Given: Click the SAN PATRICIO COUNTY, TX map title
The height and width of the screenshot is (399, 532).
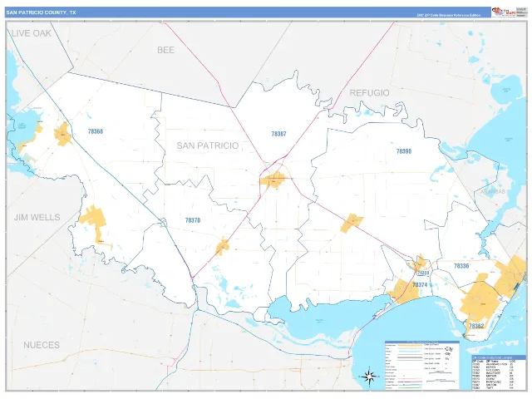Looking at the screenshot, I should (x=41, y=12).
